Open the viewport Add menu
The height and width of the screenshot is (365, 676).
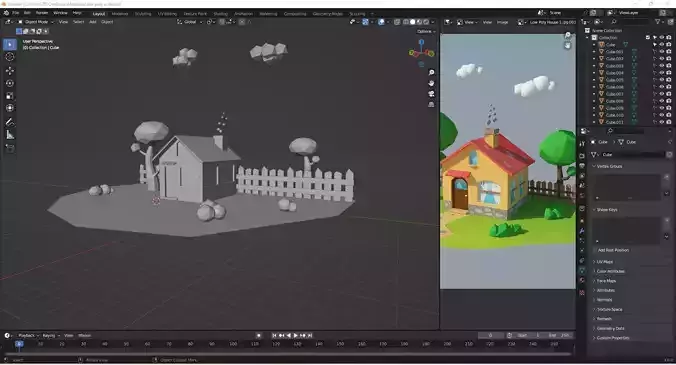point(93,22)
